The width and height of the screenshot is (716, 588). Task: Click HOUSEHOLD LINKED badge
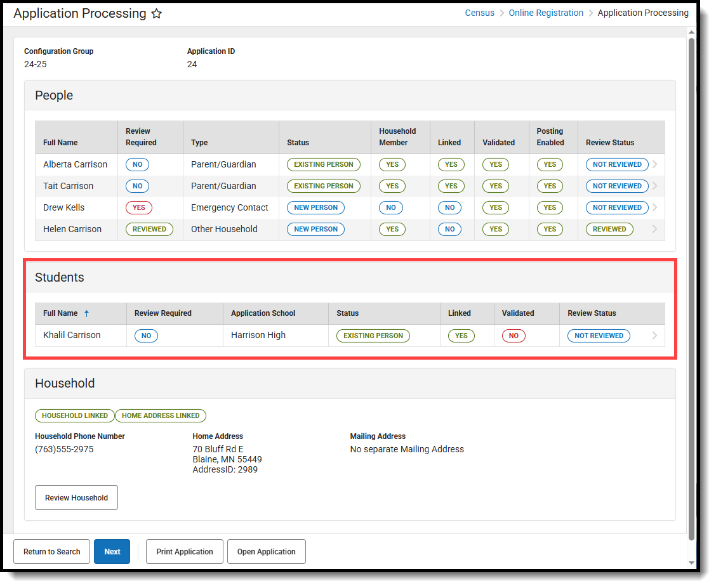pos(75,415)
